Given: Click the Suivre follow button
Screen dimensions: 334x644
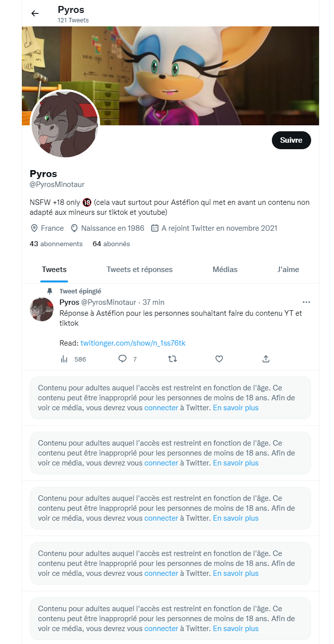Looking at the screenshot, I should (x=291, y=140).
